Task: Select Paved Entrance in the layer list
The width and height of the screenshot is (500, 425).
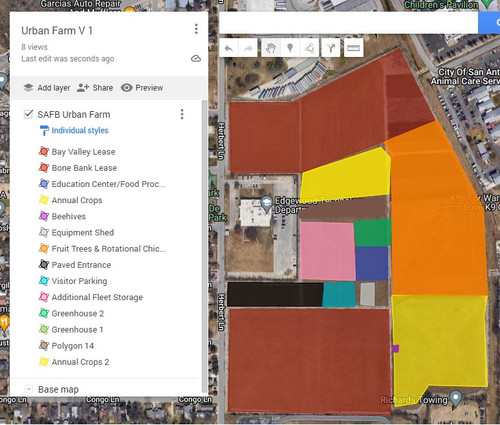Action: [81, 265]
